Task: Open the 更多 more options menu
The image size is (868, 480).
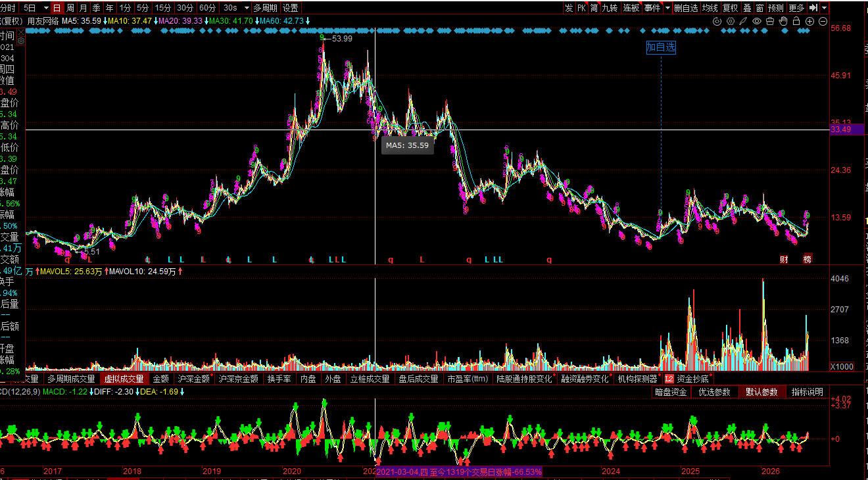Action: (x=796, y=8)
